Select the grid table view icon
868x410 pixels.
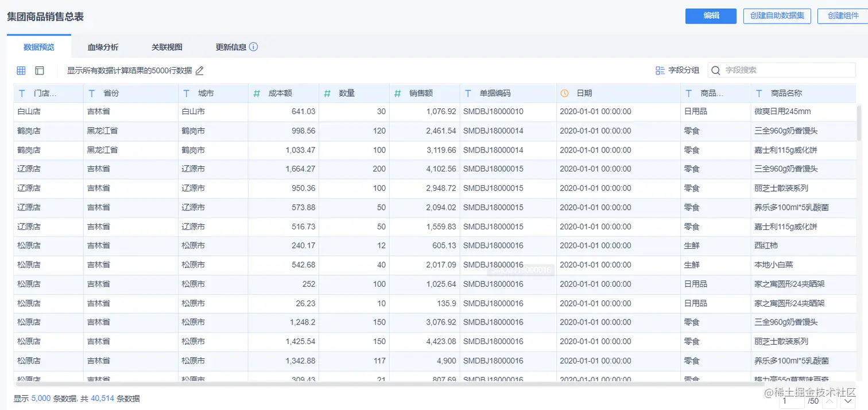pyautogui.click(x=21, y=70)
